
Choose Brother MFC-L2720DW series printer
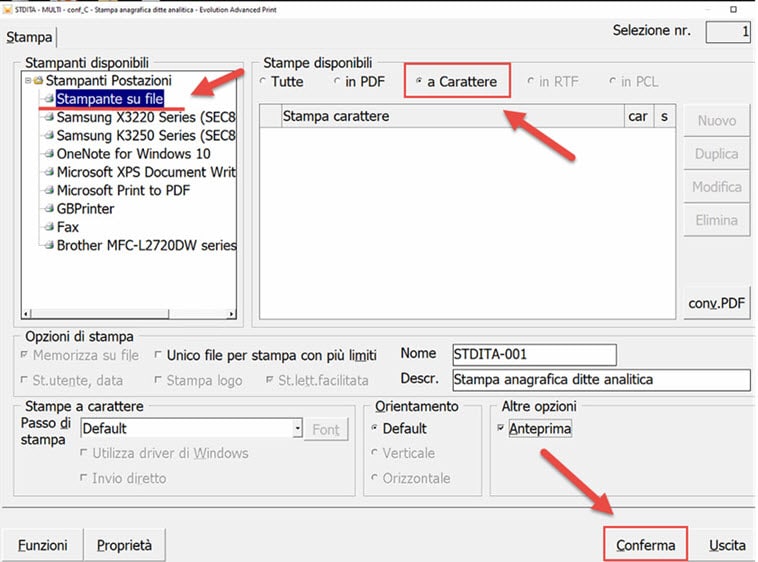point(146,245)
